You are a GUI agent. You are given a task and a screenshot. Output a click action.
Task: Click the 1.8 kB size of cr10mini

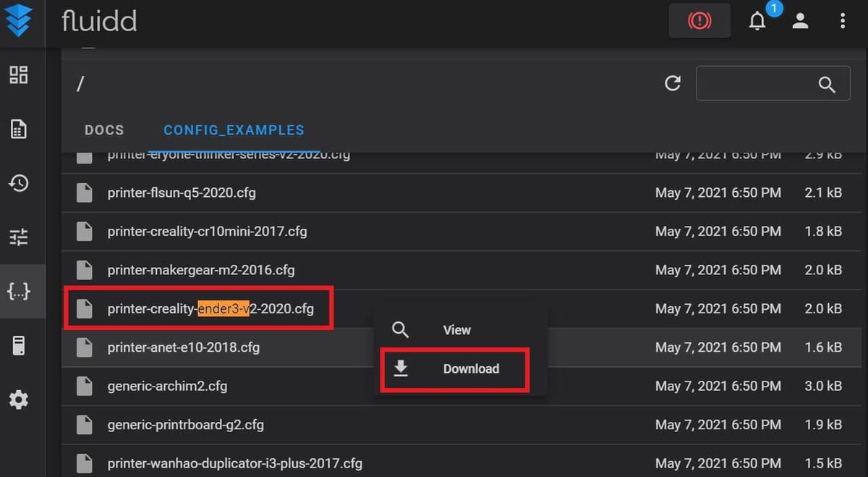click(x=823, y=232)
